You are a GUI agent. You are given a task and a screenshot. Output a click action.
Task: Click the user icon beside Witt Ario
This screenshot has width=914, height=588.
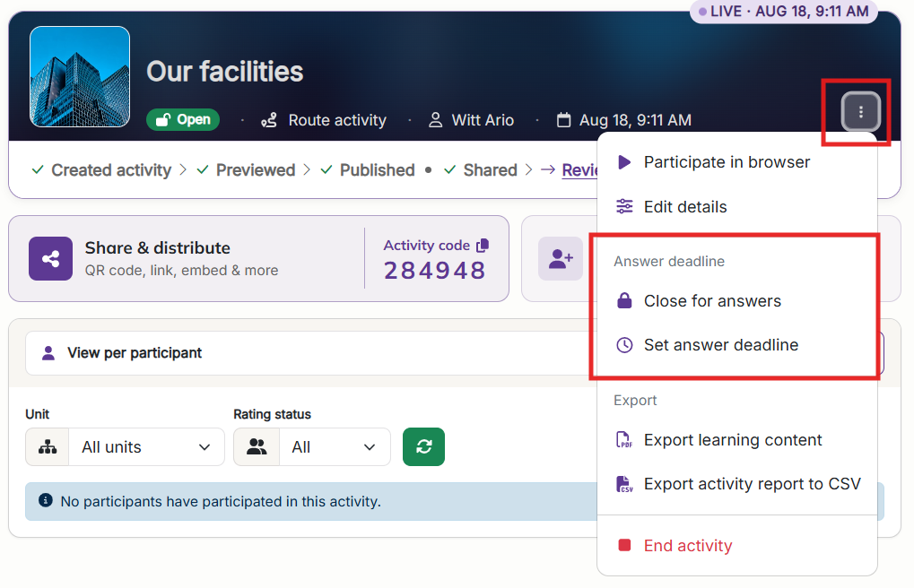(435, 120)
